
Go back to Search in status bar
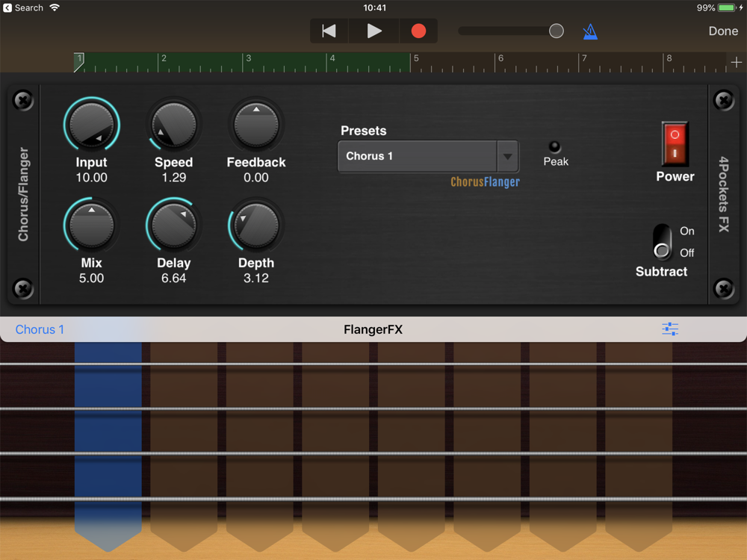(x=23, y=7)
